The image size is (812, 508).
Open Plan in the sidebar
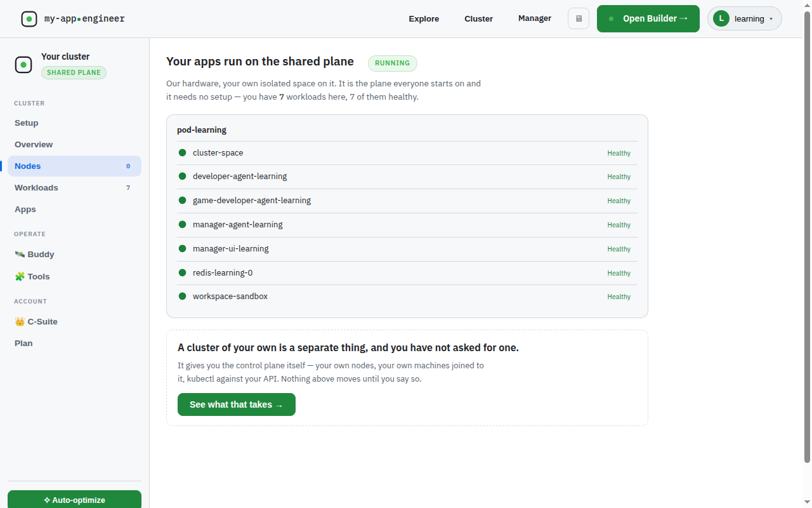tap(74, 343)
